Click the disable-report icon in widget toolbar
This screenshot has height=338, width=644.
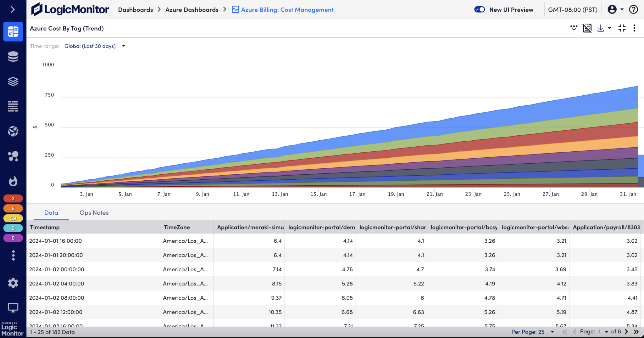click(587, 28)
